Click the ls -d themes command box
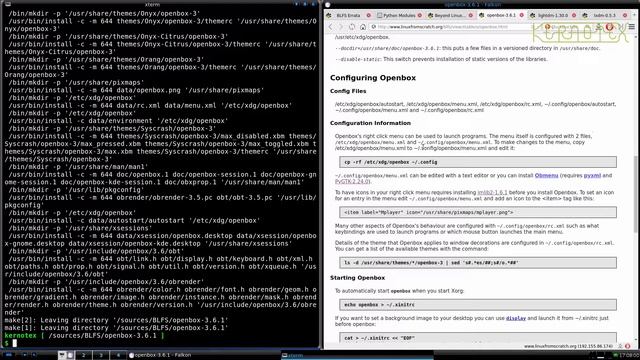Viewport: 640px width, 360px height. pos(478,263)
